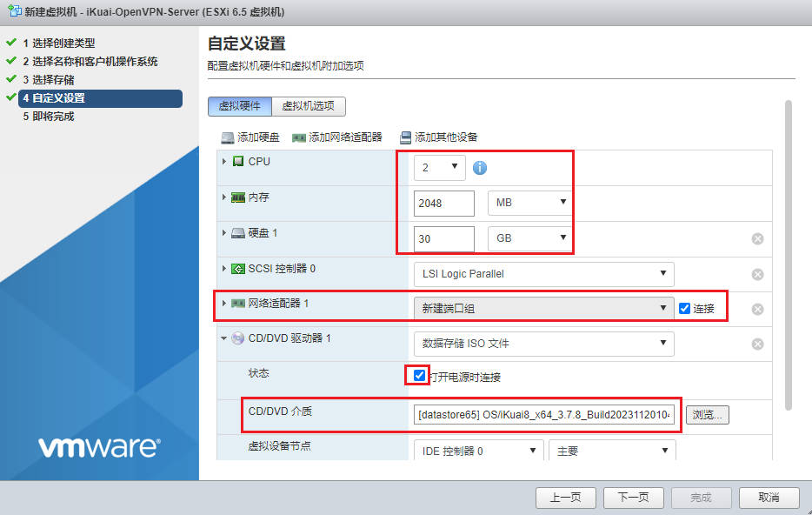Click the SCSI controller 0 icon
The width and height of the screenshot is (812, 515).
[238, 269]
